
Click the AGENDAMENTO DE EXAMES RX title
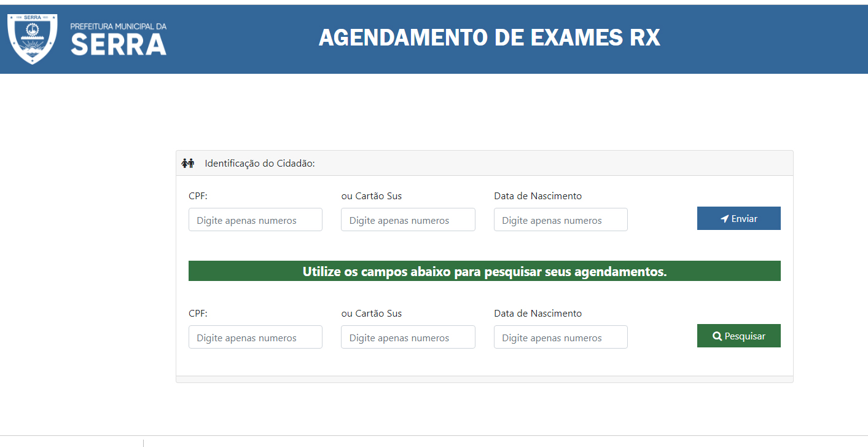click(x=489, y=38)
